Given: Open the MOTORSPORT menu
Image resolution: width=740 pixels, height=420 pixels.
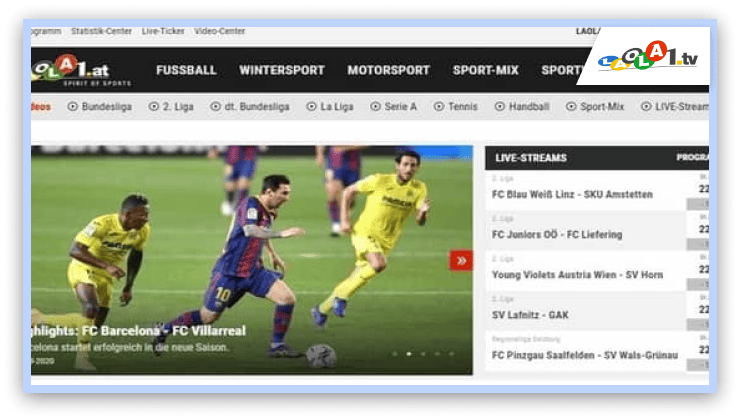Looking at the screenshot, I should (x=388, y=70).
